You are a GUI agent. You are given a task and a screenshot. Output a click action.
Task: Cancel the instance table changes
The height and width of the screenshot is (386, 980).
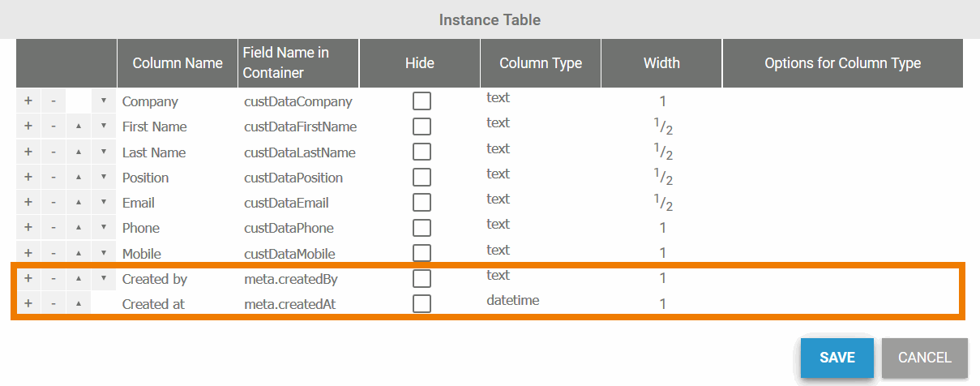(924, 358)
